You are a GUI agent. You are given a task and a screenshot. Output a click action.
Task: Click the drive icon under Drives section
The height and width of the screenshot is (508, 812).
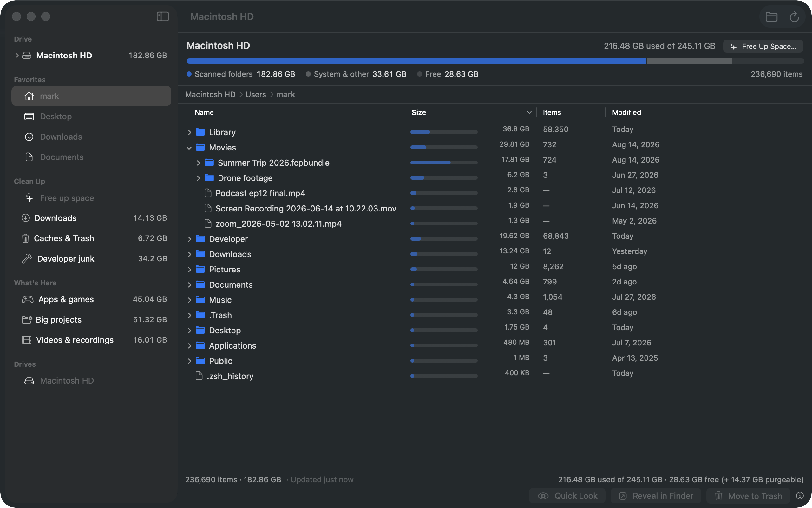[29, 381]
